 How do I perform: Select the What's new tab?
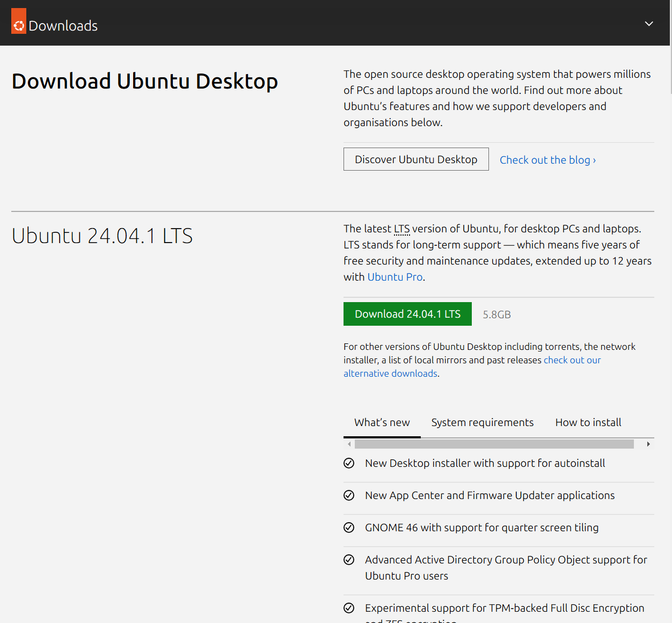coord(382,422)
